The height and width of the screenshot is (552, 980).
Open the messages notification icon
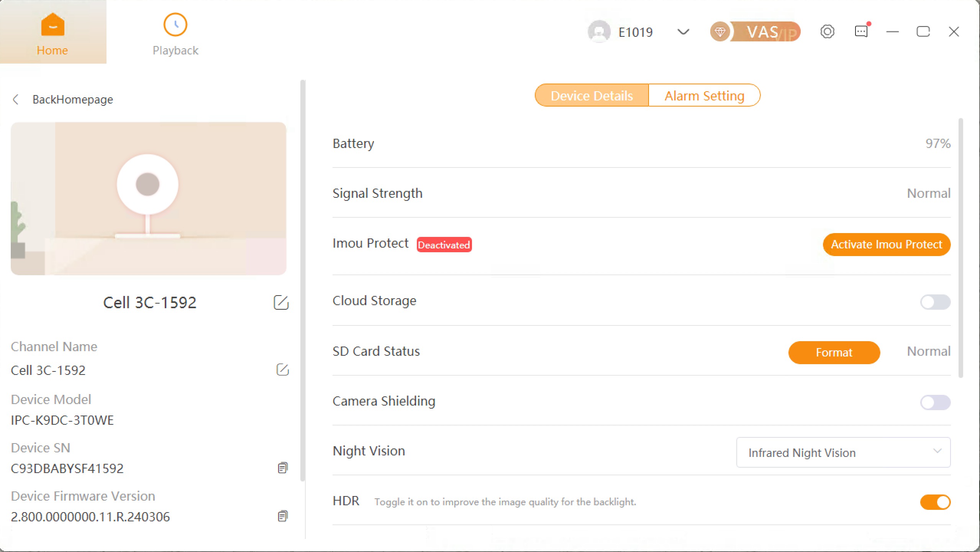(861, 31)
